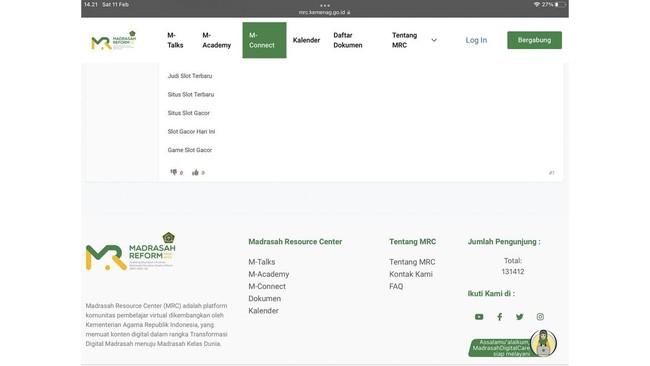
Task: Open footer M-Talks link
Action: click(262, 262)
